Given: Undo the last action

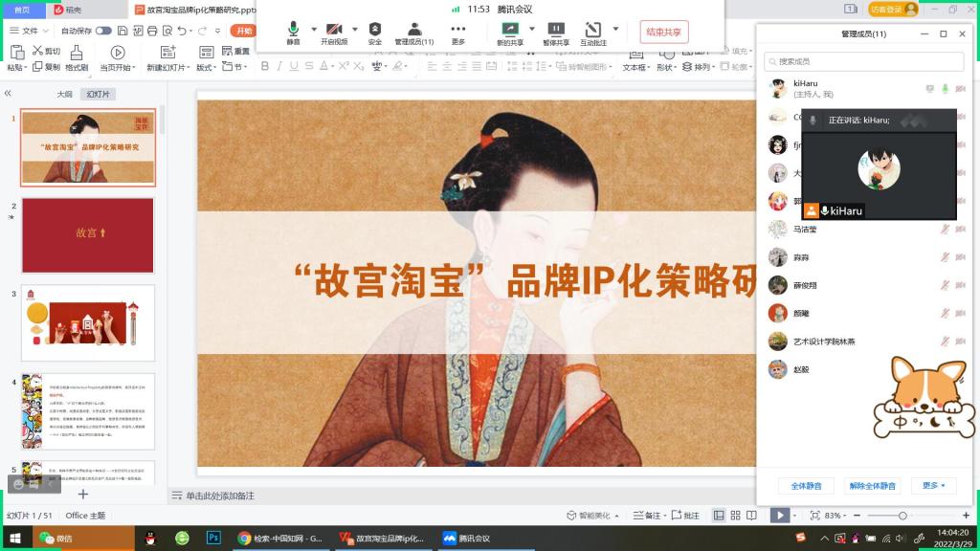Looking at the screenshot, I should click(x=182, y=31).
